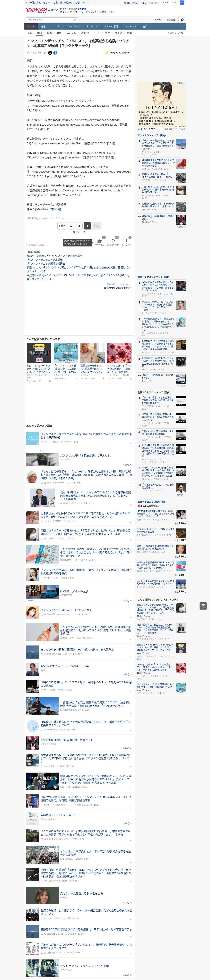
Task: Click the web search input field
Action: click(x=155, y=3)
